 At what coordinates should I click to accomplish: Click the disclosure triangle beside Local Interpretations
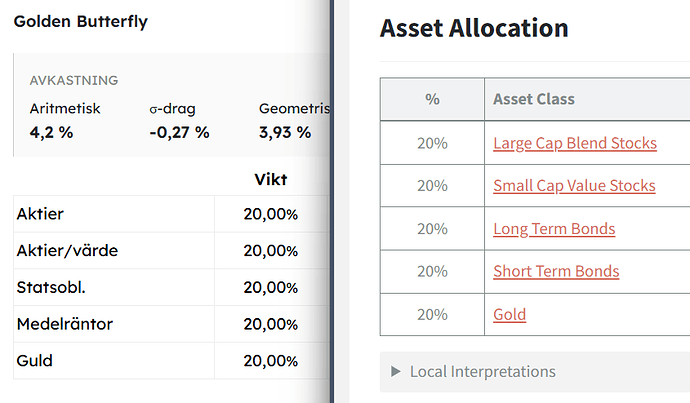pyautogui.click(x=397, y=372)
